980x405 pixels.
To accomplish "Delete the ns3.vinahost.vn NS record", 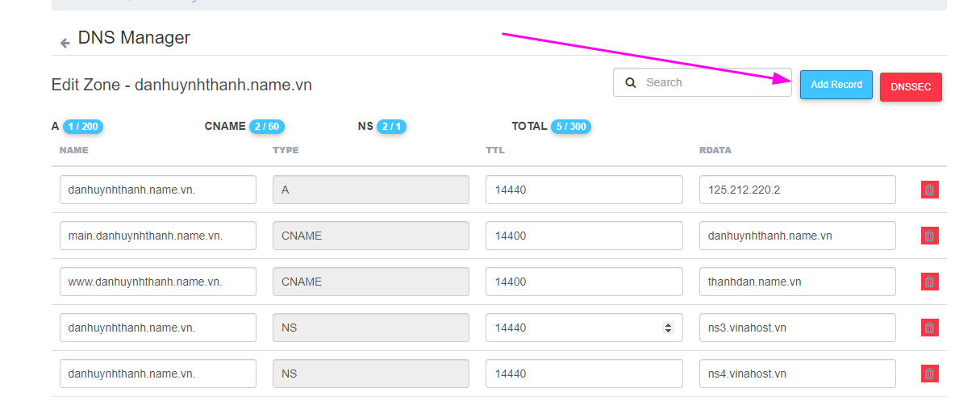I will point(929,328).
